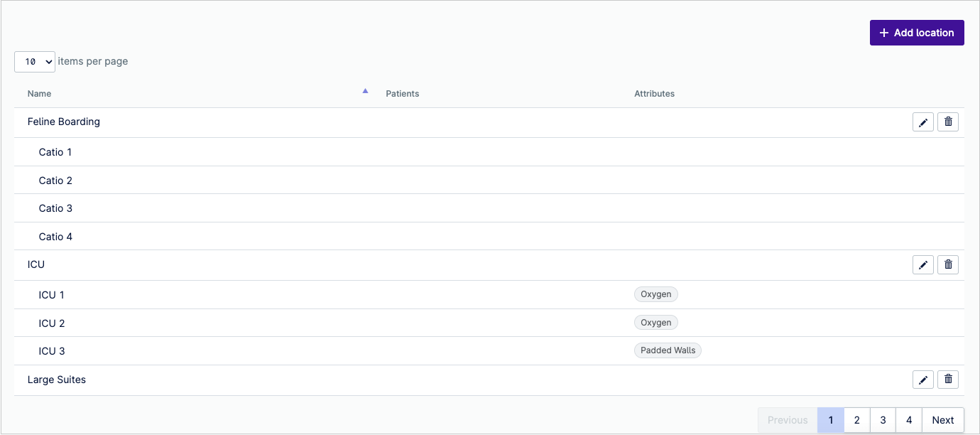Delete the Feline Boarding location

[x=948, y=122]
